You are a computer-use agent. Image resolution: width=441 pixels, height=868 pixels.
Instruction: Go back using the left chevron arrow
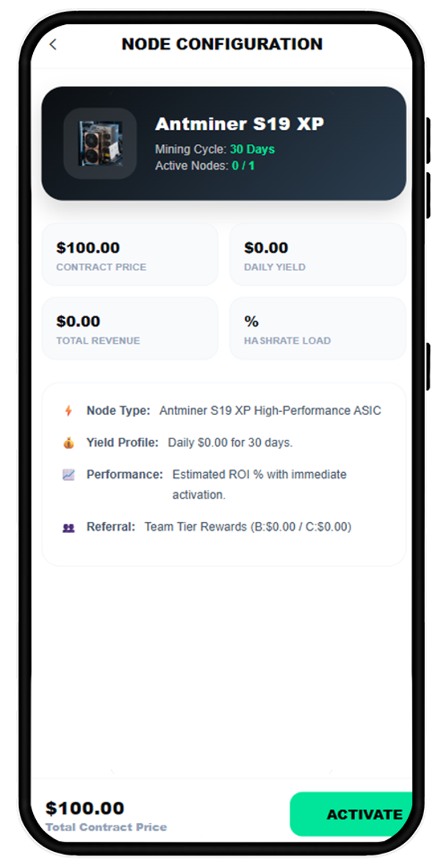click(53, 44)
